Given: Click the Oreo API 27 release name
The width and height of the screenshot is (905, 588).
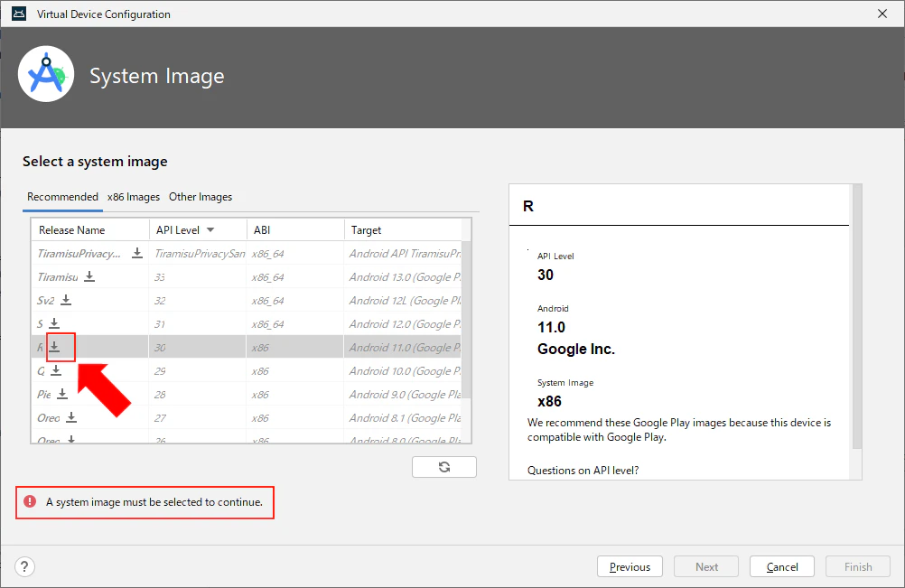Looking at the screenshot, I should point(49,418).
